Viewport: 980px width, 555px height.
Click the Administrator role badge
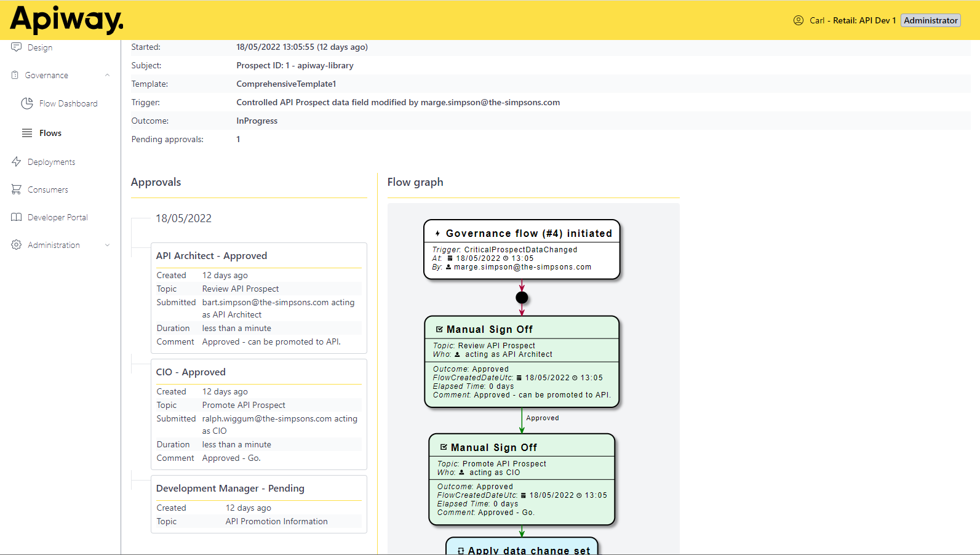931,20
